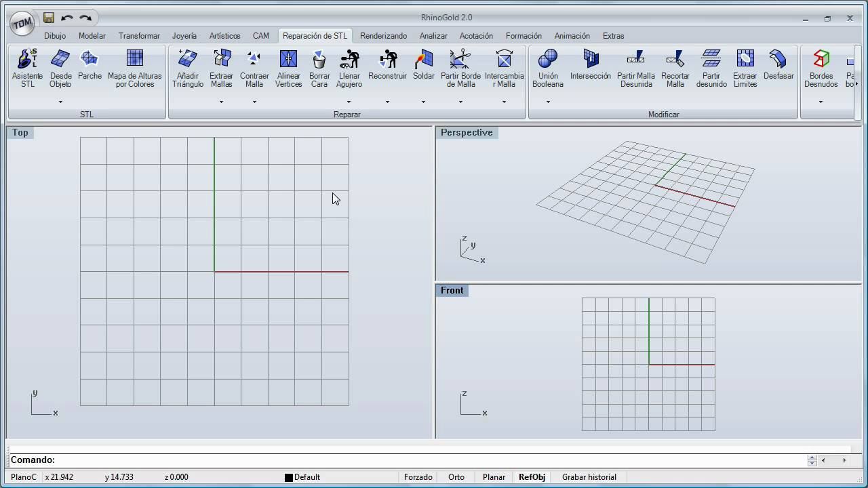Image resolution: width=868 pixels, height=488 pixels.
Task: Open the Transformar tab
Action: (139, 36)
